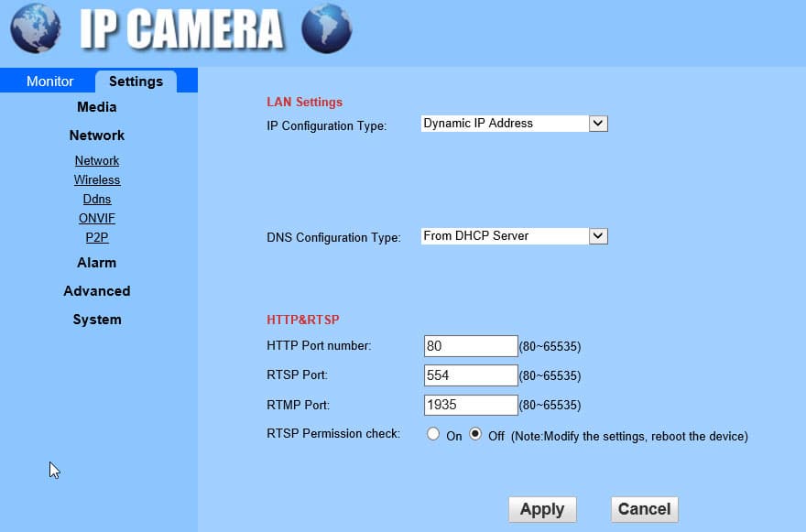806x532 pixels.
Task: Click the South America globe logo
Action: coord(326,28)
